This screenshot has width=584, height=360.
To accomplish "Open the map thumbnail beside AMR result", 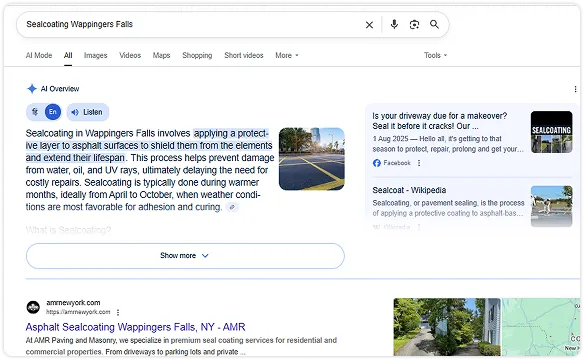I will click(541, 327).
